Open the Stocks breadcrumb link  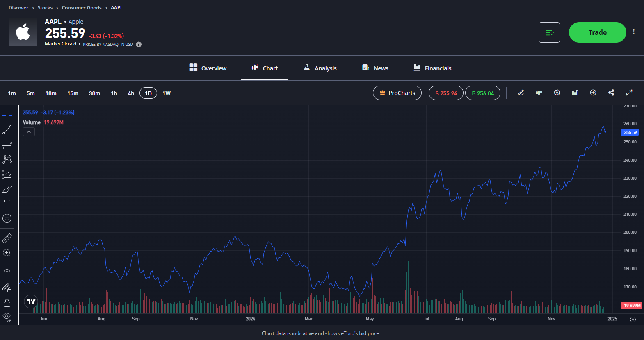(x=45, y=8)
